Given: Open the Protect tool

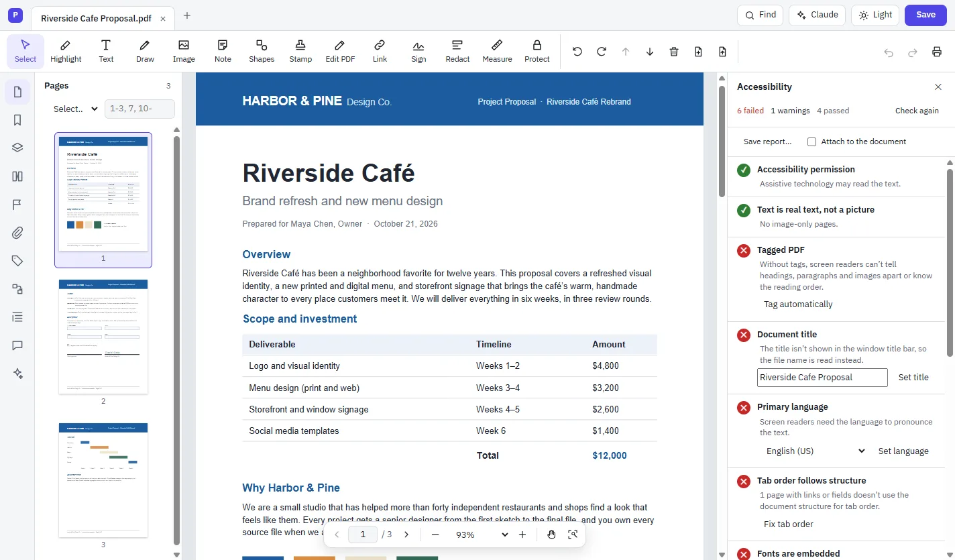Looking at the screenshot, I should coord(537,52).
